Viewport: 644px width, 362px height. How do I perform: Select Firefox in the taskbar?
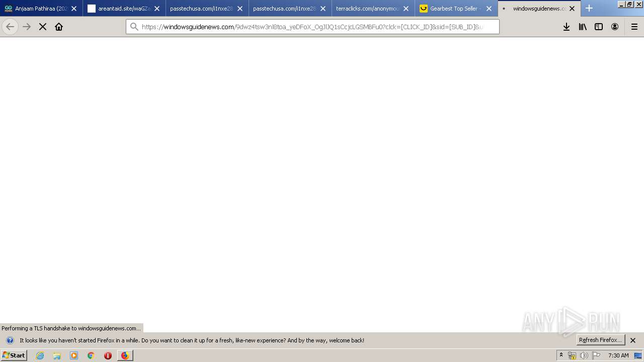pyautogui.click(x=125, y=355)
